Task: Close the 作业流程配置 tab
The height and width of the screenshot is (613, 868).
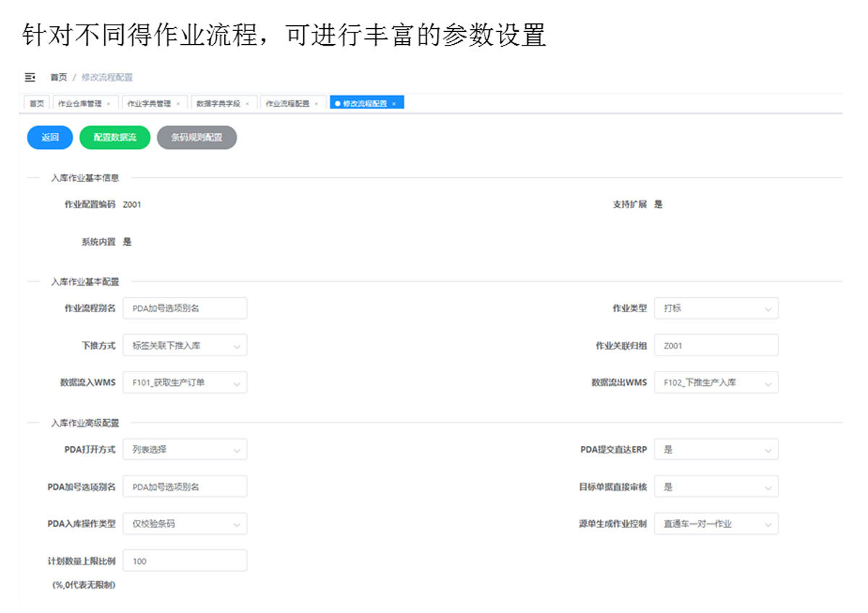Action: click(x=316, y=104)
